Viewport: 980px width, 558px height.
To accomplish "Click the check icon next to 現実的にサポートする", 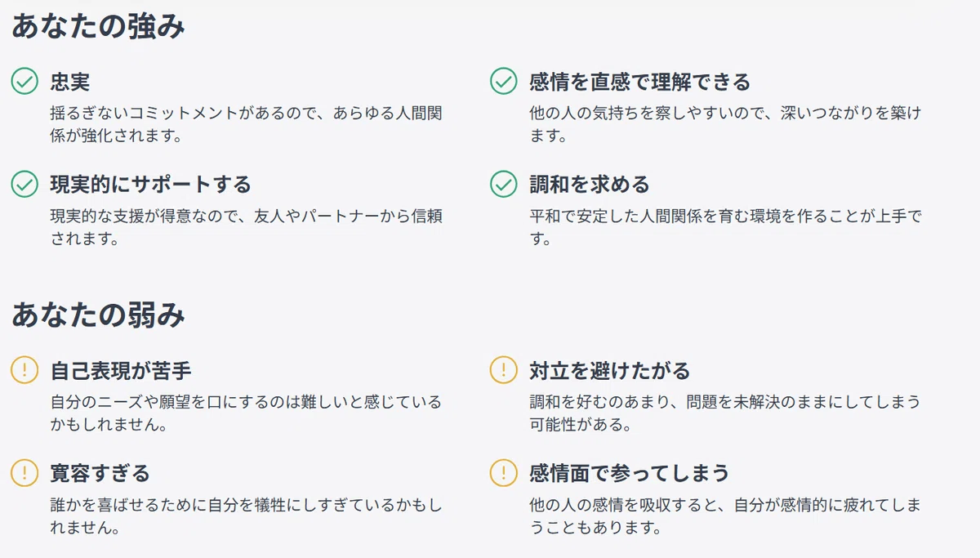I will [24, 184].
